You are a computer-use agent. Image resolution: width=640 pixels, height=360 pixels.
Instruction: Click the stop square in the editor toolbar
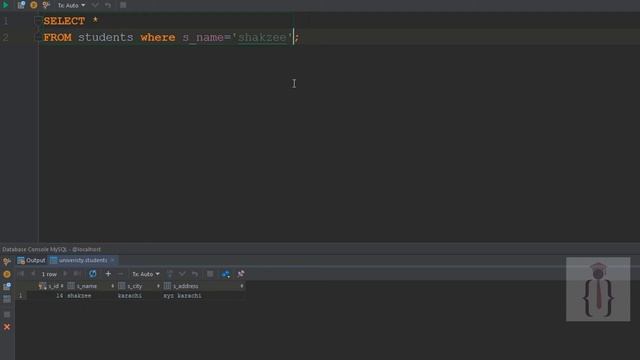pyautogui.click(x=123, y=5)
